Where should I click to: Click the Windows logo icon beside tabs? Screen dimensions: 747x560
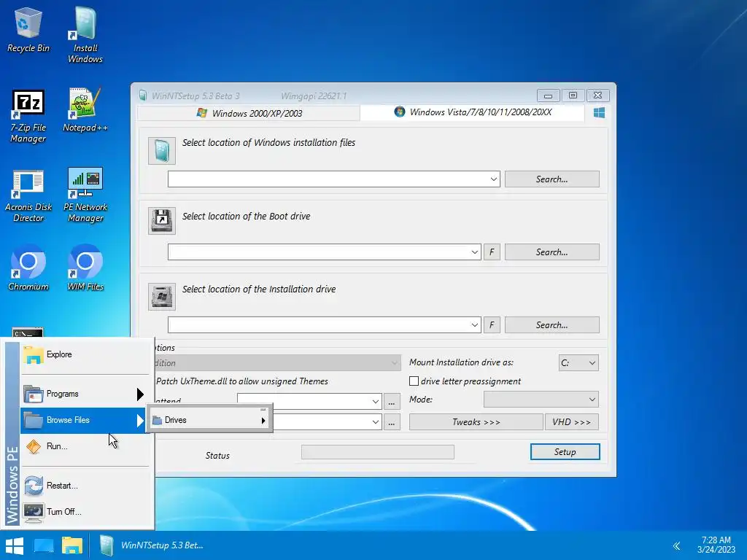point(600,113)
